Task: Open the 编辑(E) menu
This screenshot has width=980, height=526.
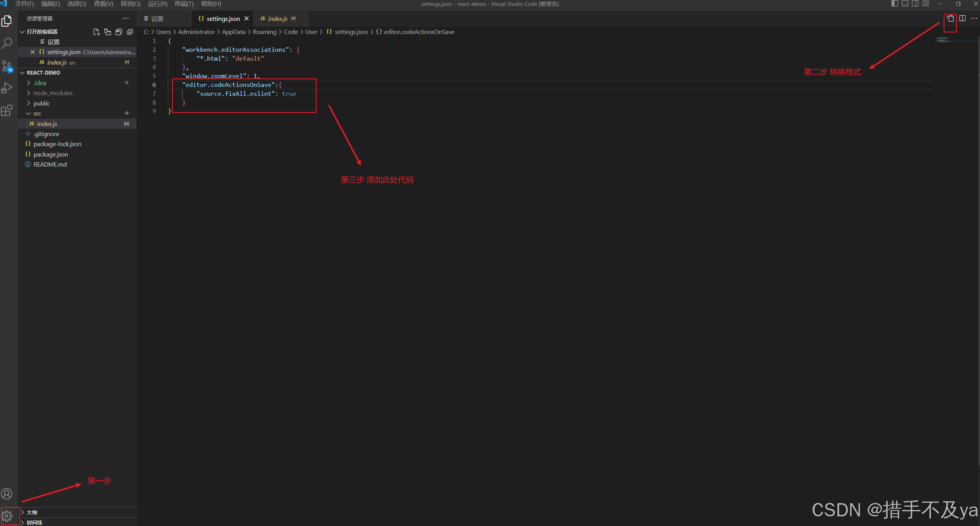Action: point(51,4)
